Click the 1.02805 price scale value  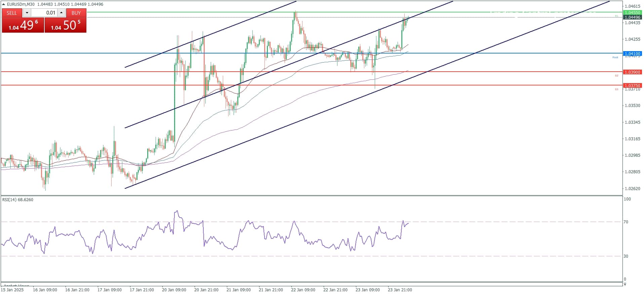point(632,172)
